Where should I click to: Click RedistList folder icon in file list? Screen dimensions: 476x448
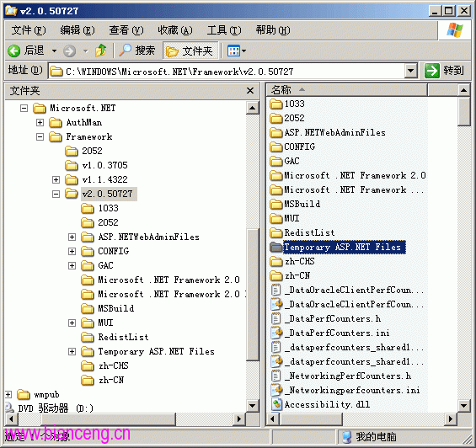point(275,232)
